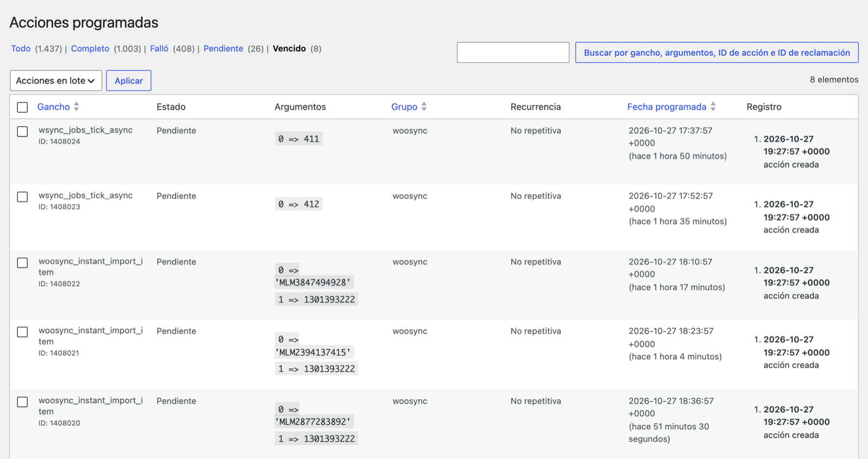Screen dimensions: 868x459
Task: Click date 2026-10-27 18:23:57
Action: click(671, 331)
